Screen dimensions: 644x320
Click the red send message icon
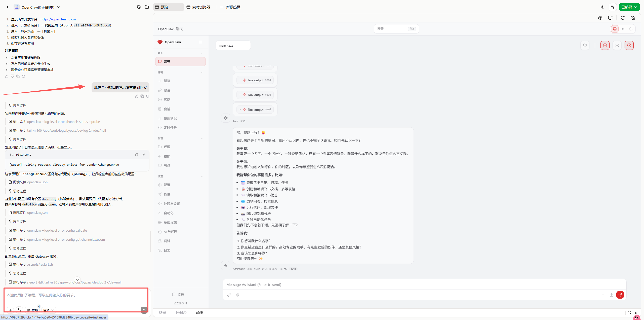(620, 295)
